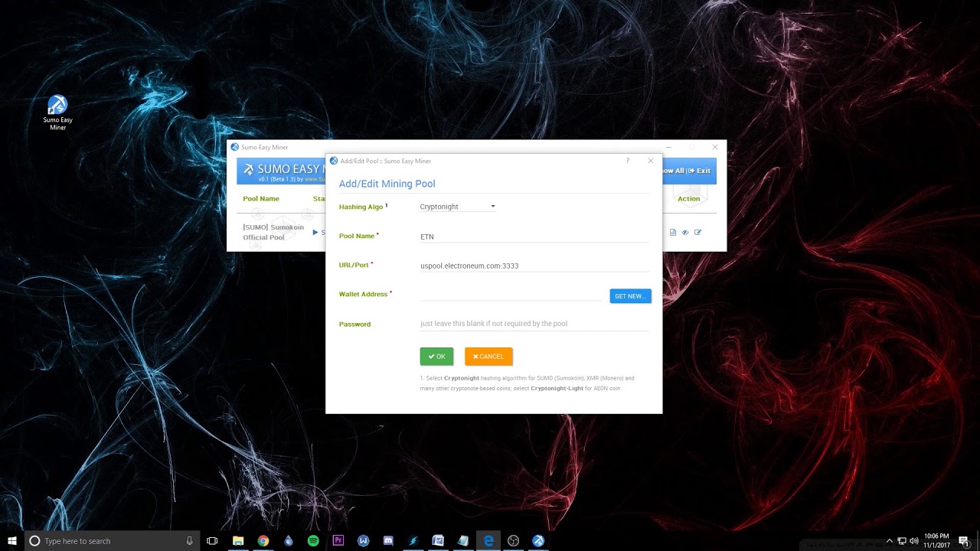The width and height of the screenshot is (980, 551).
Task: Open Task View from the taskbar
Action: (212, 541)
